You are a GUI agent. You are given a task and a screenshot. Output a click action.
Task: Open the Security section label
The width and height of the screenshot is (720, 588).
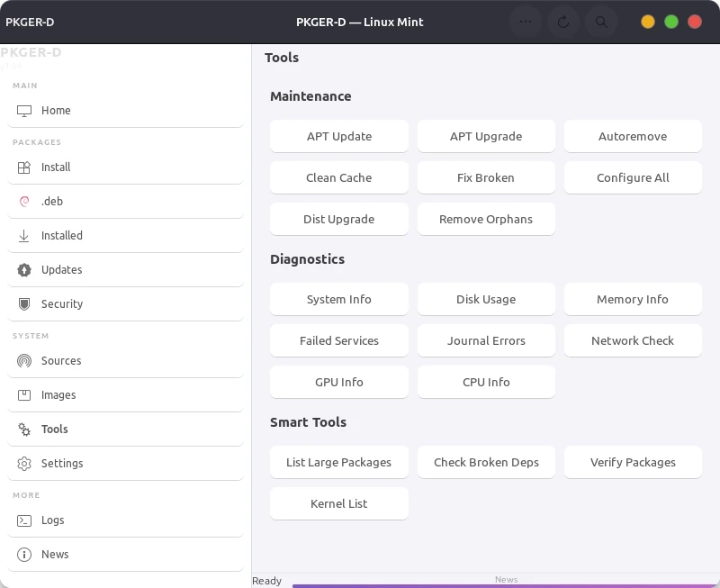point(62,304)
